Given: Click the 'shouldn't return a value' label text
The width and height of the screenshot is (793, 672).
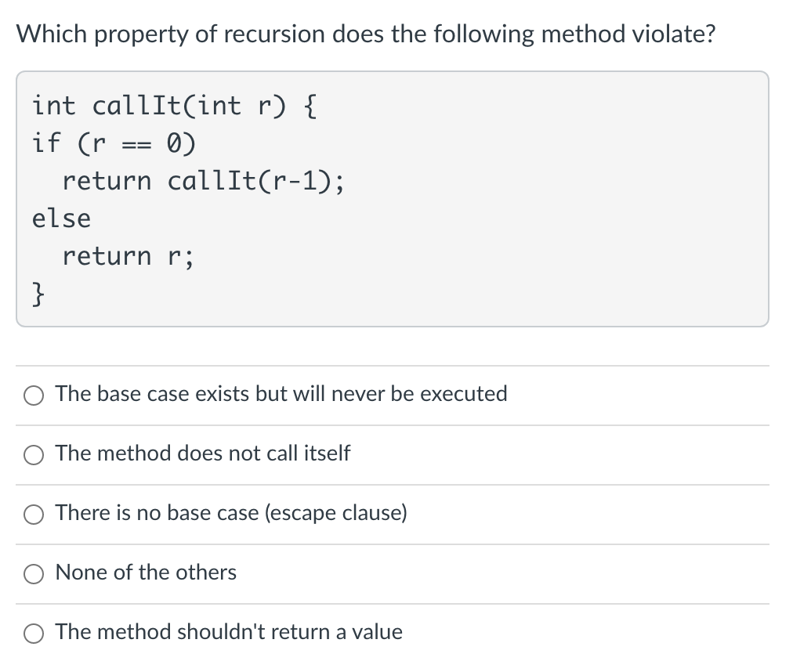Looking at the screenshot, I should (229, 631).
